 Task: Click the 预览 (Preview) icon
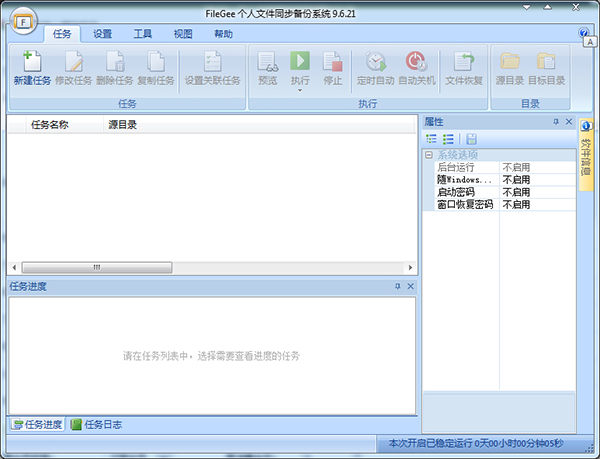pos(267,62)
